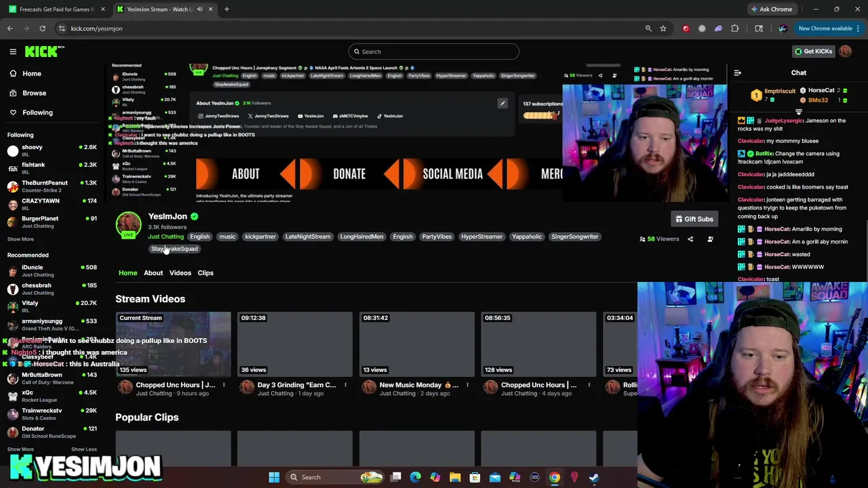Screen dimensions: 868x488
Task: Go back in Chrome
Action: [10, 28]
